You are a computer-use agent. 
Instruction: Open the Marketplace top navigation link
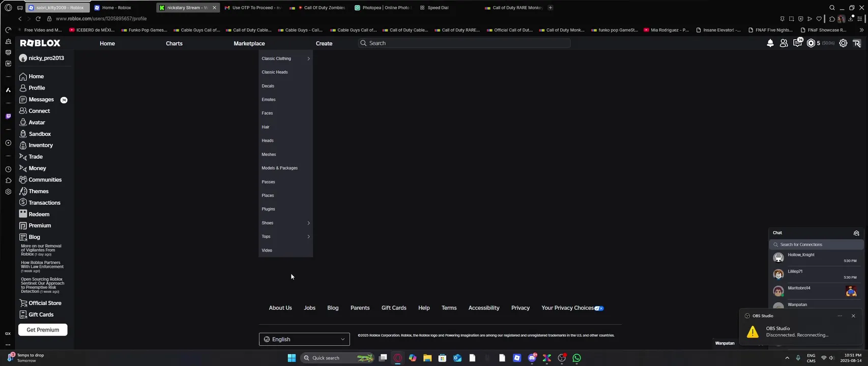[x=249, y=43]
